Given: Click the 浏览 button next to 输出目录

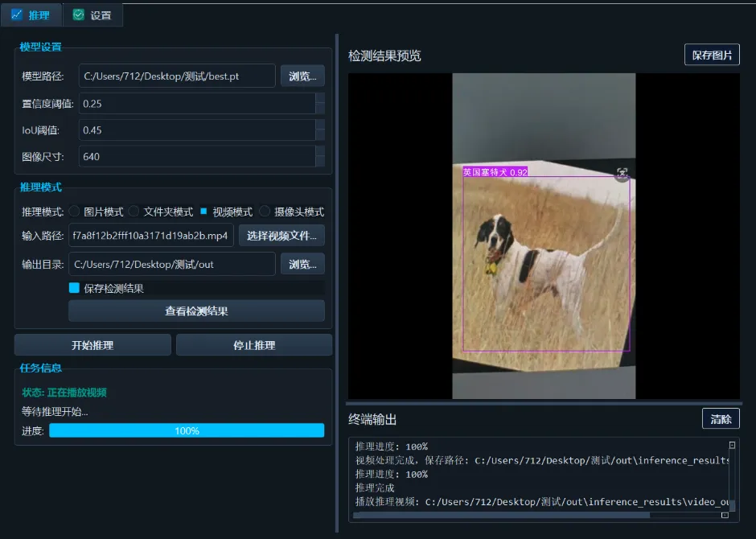Looking at the screenshot, I should 302,264.
